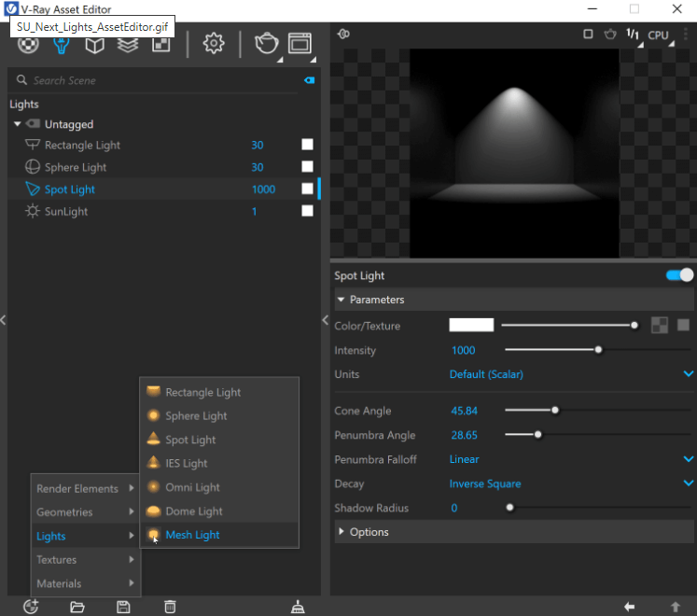The height and width of the screenshot is (616, 697).
Task: Click the Color/Texture white swatch
Action: (x=471, y=325)
